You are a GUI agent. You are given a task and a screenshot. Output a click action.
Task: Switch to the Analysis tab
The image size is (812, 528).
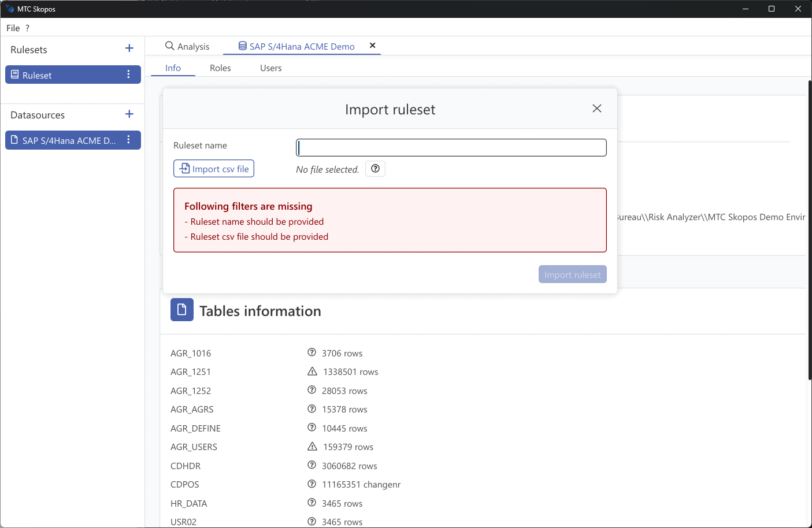(187, 46)
